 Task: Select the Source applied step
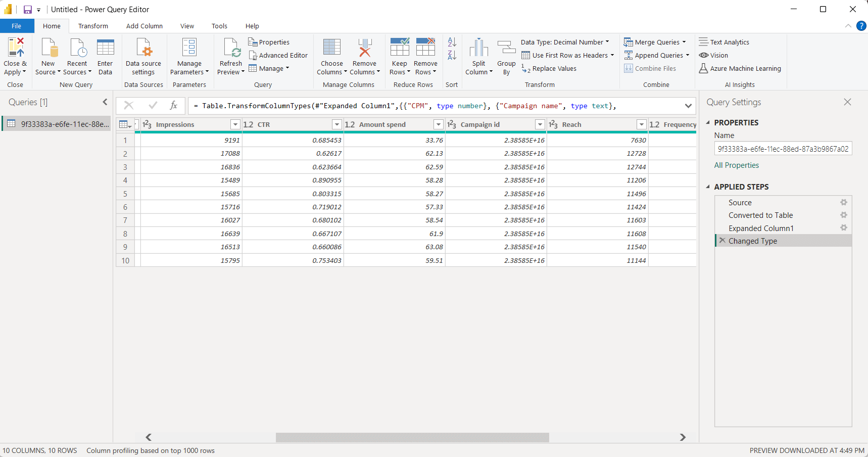pos(740,202)
